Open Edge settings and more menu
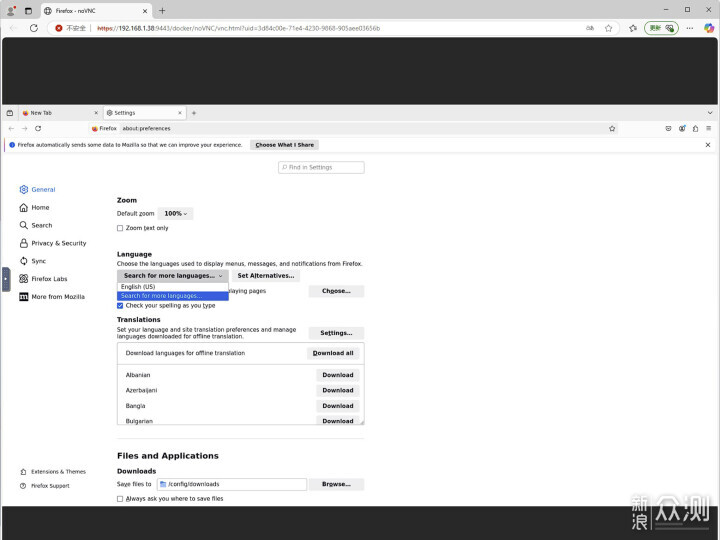 [x=690, y=28]
